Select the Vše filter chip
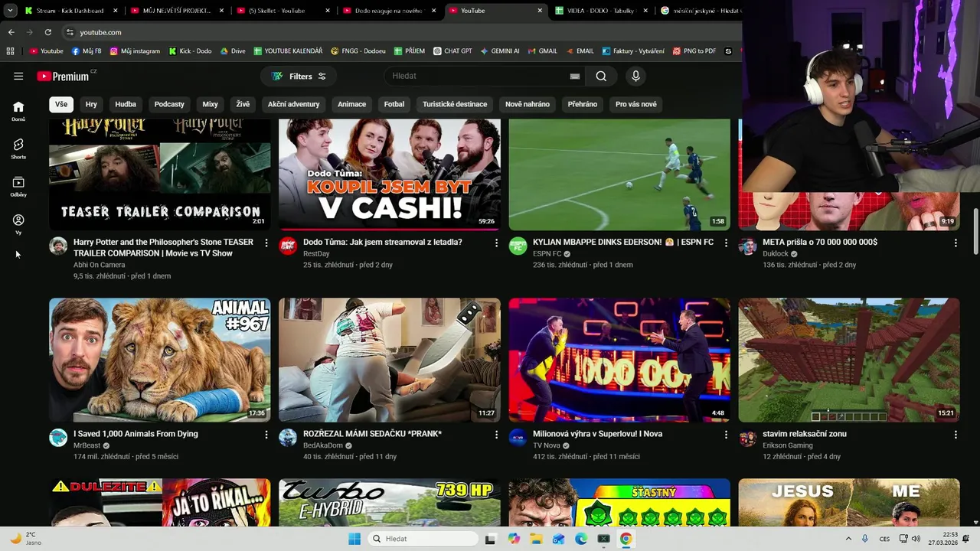The height and width of the screenshot is (551, 980). (x=61, y=104)
